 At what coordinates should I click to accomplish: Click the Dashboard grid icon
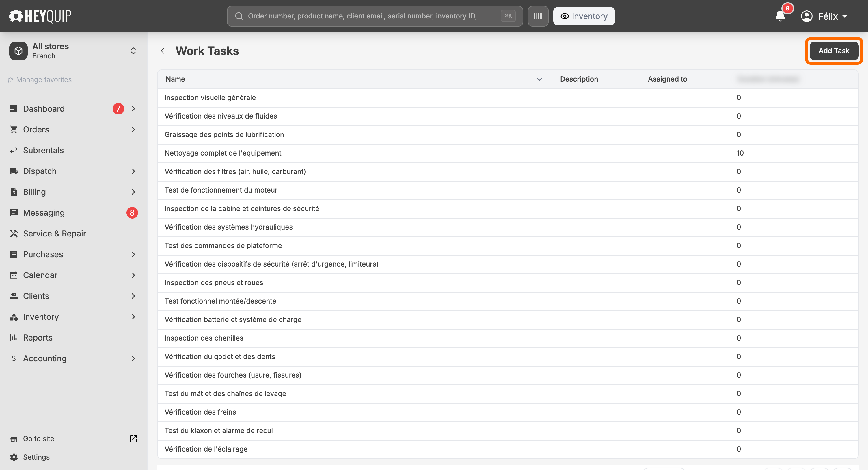14,109
